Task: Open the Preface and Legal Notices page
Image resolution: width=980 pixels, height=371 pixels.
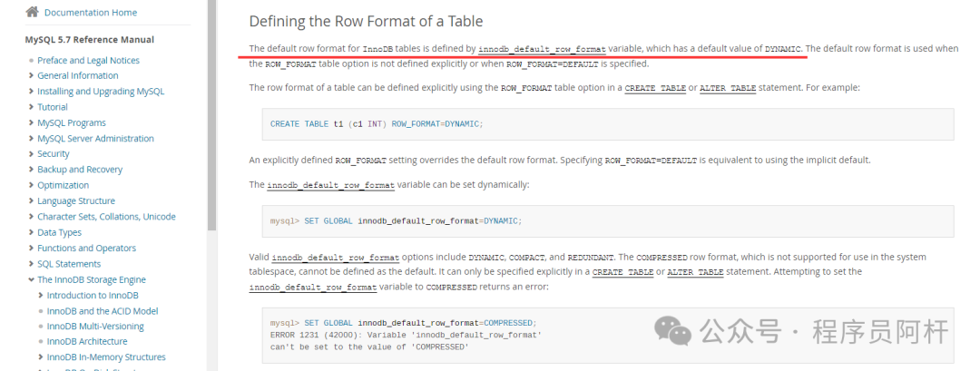Action: [89, 60]
